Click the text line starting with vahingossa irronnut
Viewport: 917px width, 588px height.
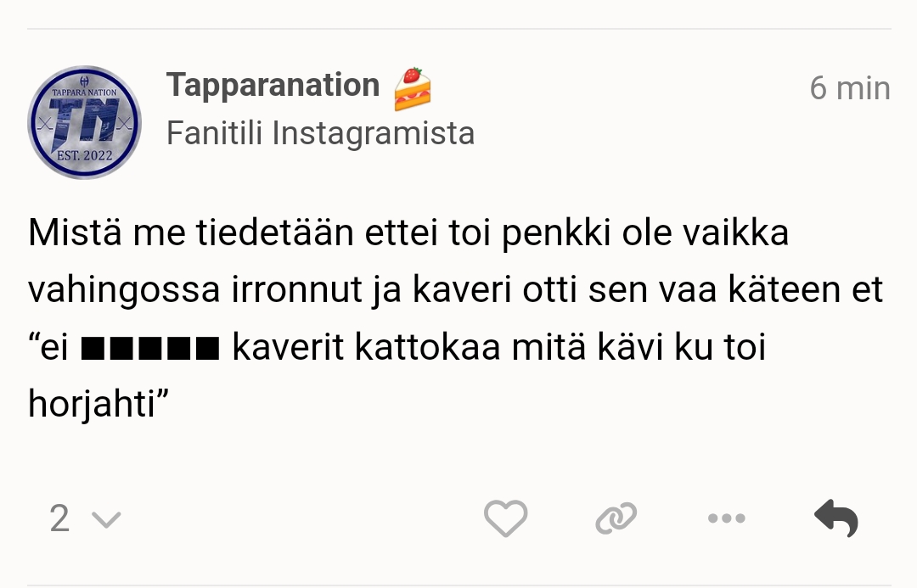[x=454, y=290]
